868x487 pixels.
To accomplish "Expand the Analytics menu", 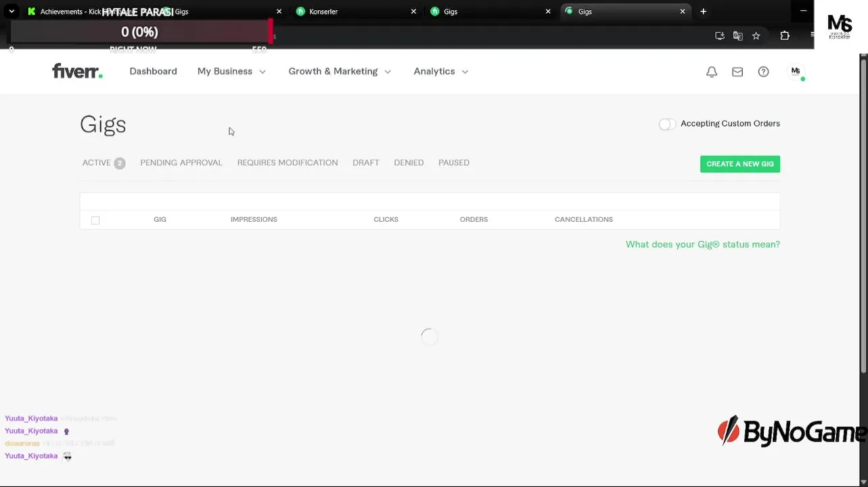I will [441, 71].
